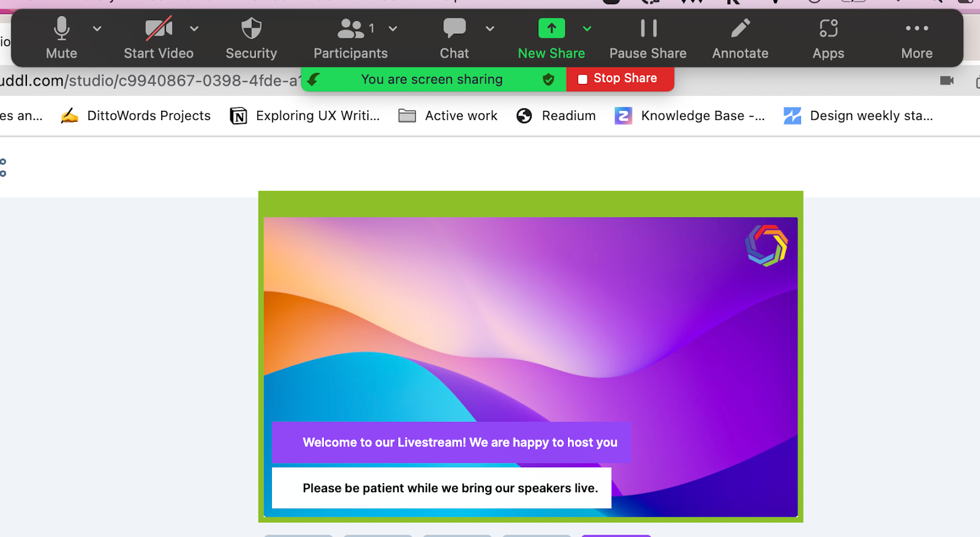The image size is (980, 537).
Task: Click the meeting info icon on sharing bar
Action: 314,79
